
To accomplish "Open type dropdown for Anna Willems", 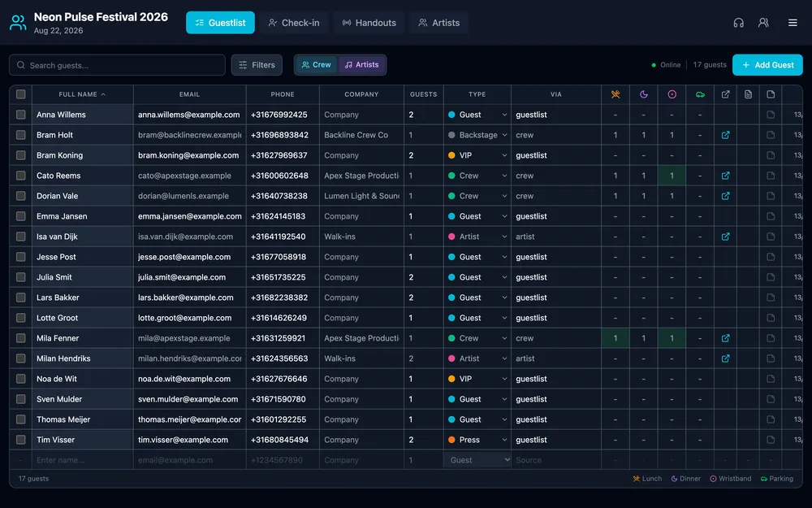I will (477, 115).
